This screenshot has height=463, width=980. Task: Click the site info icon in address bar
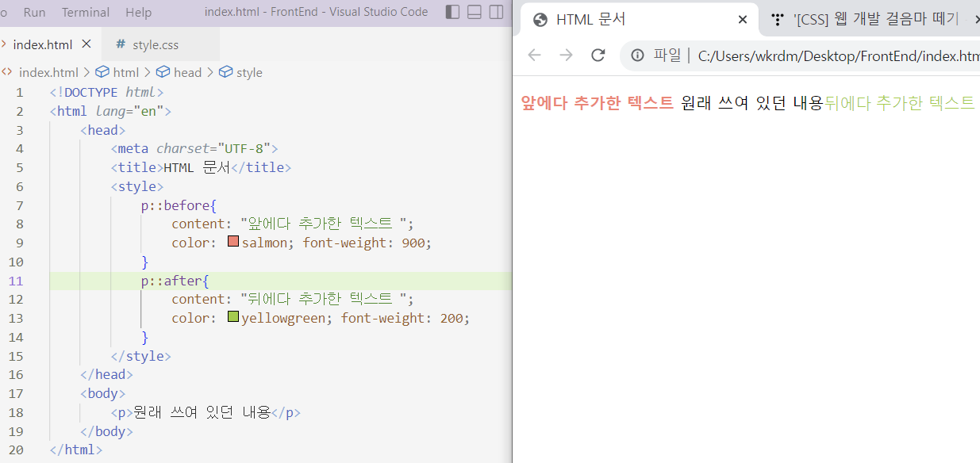pos(637,55)
